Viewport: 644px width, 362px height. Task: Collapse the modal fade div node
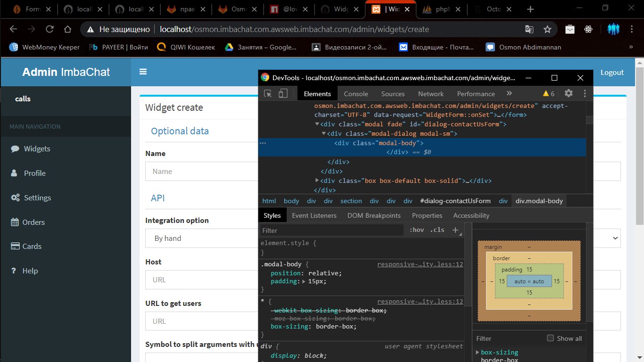point(317,124)
